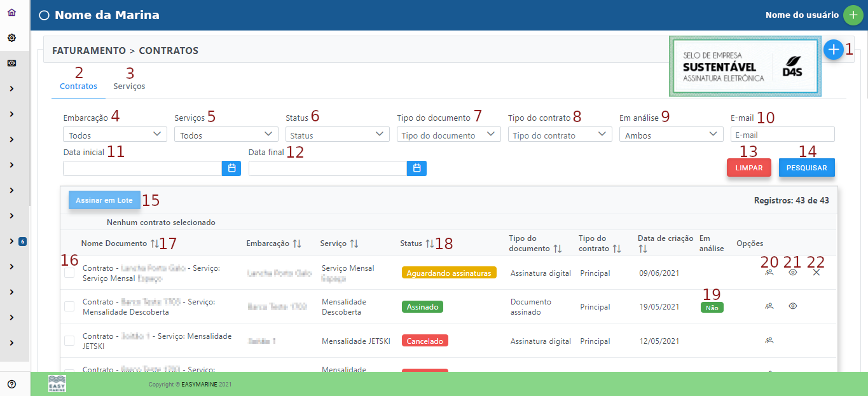Tick the checkbox for the Cancelado contract row
Screen dimensions: 868x396
point(69,341)
